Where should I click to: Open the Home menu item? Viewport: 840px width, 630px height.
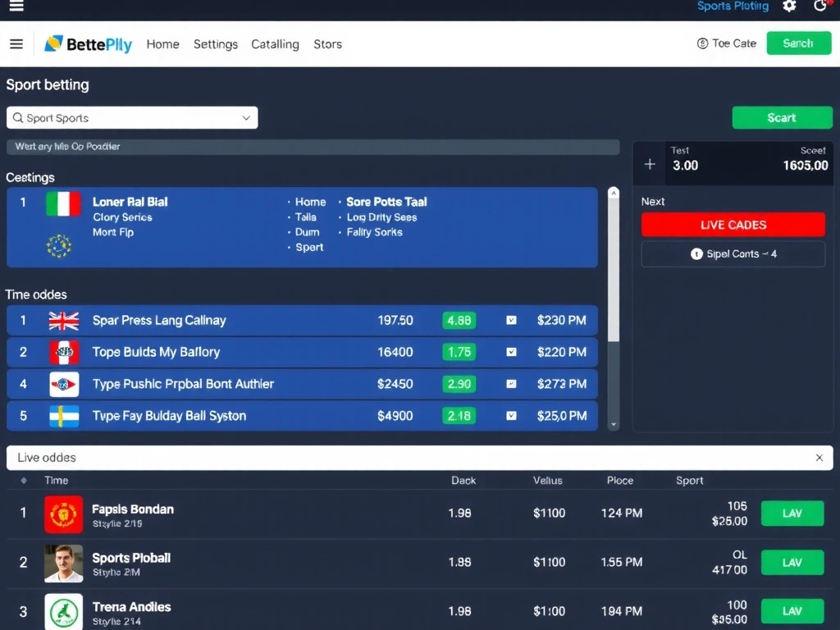coord(162,43)
